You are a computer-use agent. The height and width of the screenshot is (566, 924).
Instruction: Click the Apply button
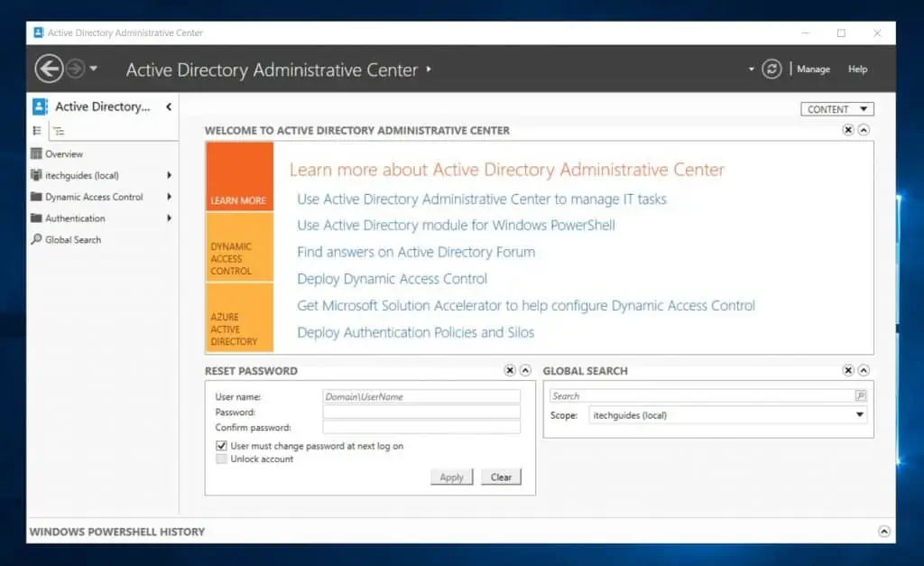452,477
